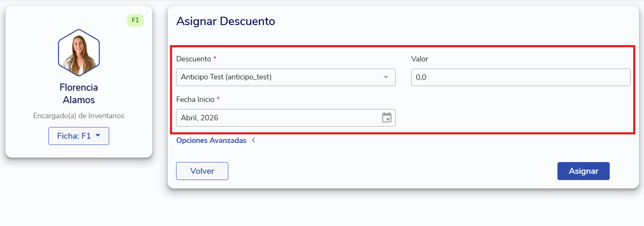Screen dimensions: 644x226
Task: Click the Volver button
Action: [202, 171]
